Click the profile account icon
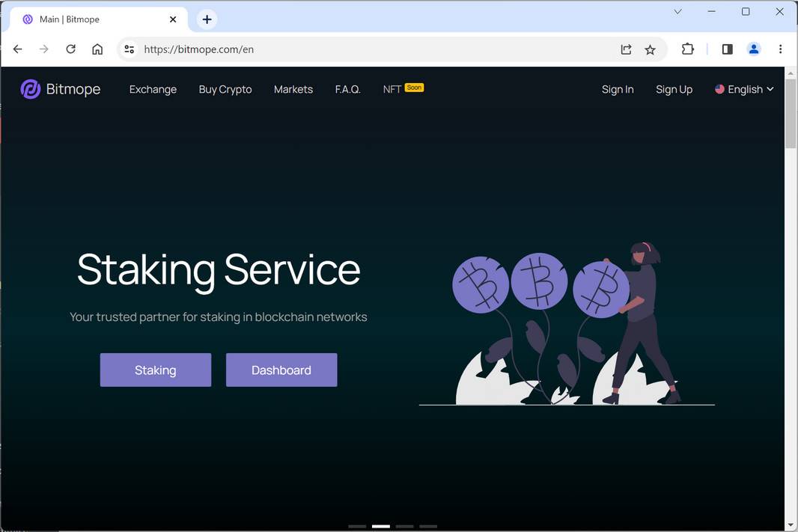 tap(754, 49)
